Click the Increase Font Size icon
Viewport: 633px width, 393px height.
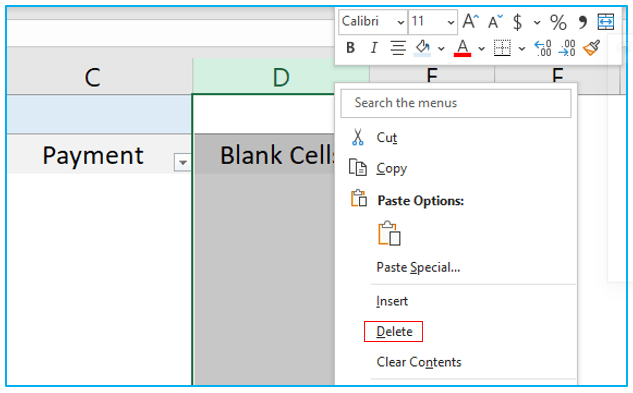tap(470, 21)
